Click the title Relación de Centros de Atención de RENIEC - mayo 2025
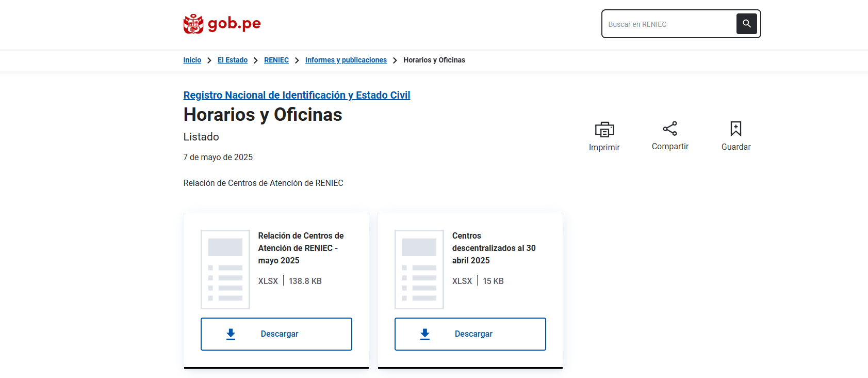Image resolution: width=868 pixels, height=378 pixels. (x=301, y=248)
